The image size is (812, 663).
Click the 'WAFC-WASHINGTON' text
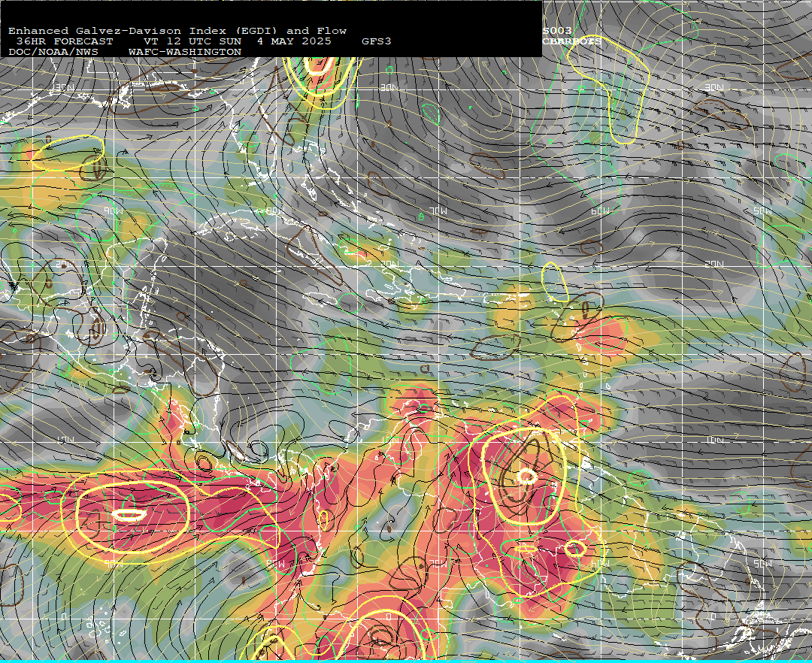pos(185,53)
